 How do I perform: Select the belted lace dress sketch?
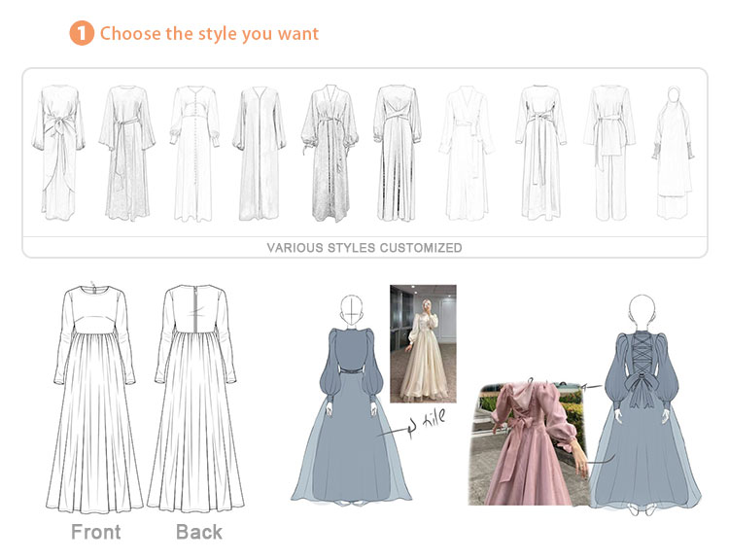click(x=127, y=153)
